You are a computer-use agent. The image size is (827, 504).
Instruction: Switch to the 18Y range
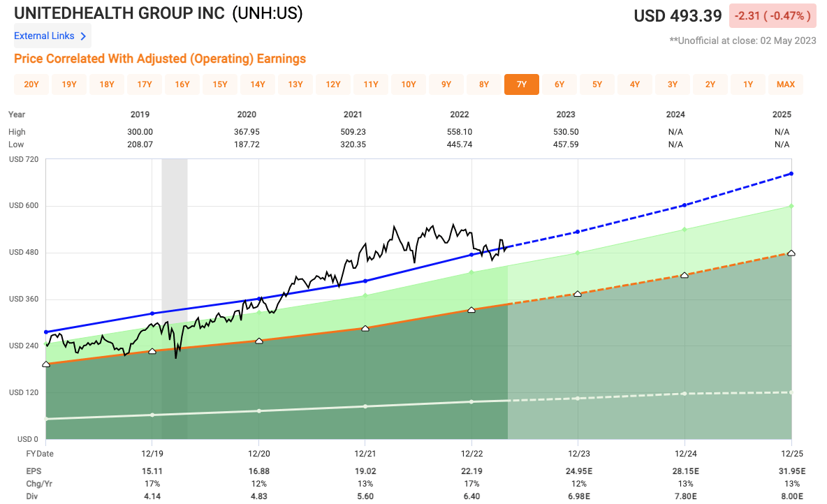(107, 84)
